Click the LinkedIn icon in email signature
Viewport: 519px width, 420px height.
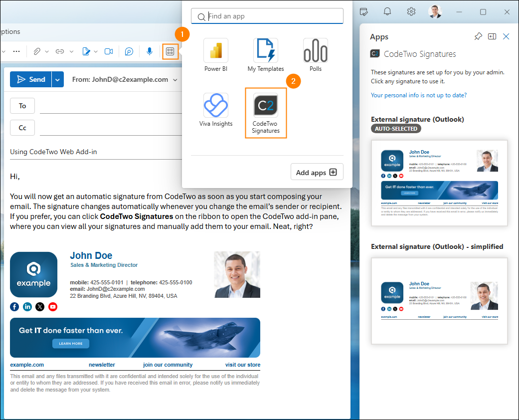click(27, 307)
